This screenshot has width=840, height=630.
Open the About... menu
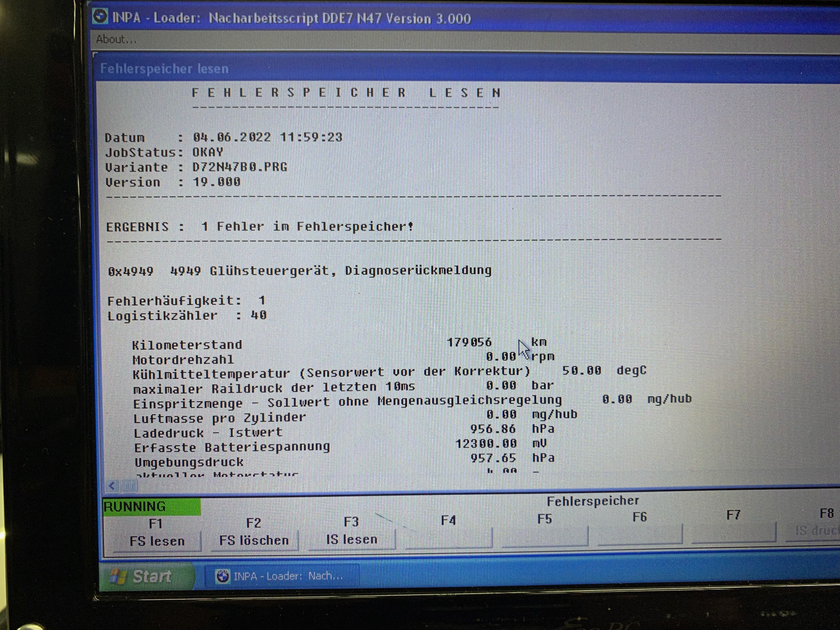pyautogui.click(x=116, y=39)
